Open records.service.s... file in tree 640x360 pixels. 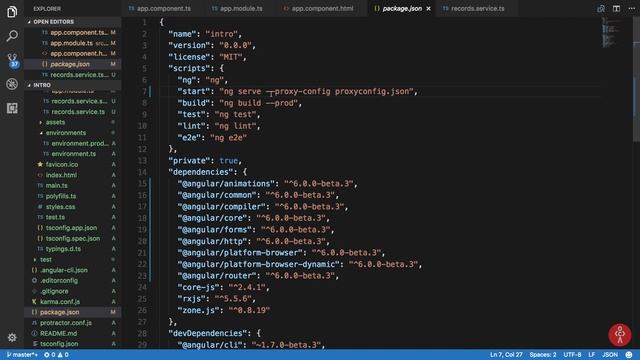click(73, 101)
